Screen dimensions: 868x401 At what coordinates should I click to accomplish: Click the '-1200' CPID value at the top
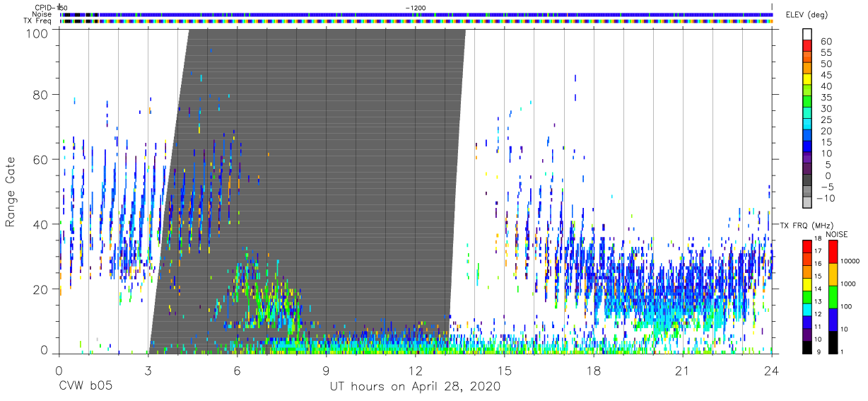(x=415, y=7)
